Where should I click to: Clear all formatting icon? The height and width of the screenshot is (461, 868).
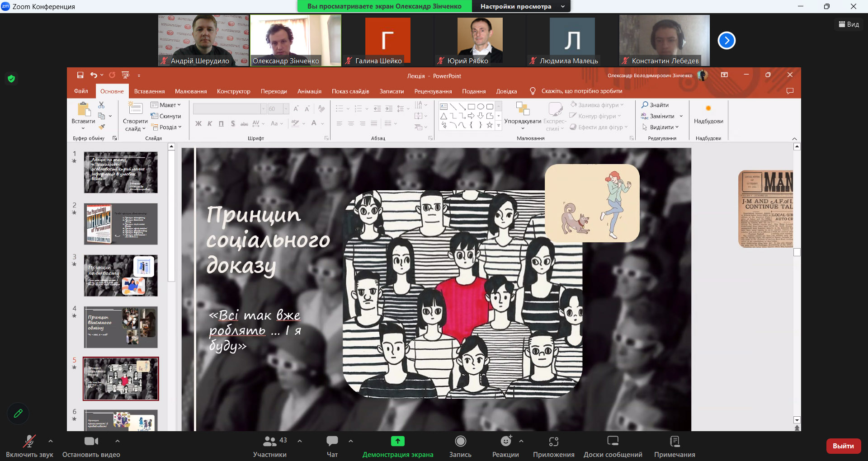(321, 108)
